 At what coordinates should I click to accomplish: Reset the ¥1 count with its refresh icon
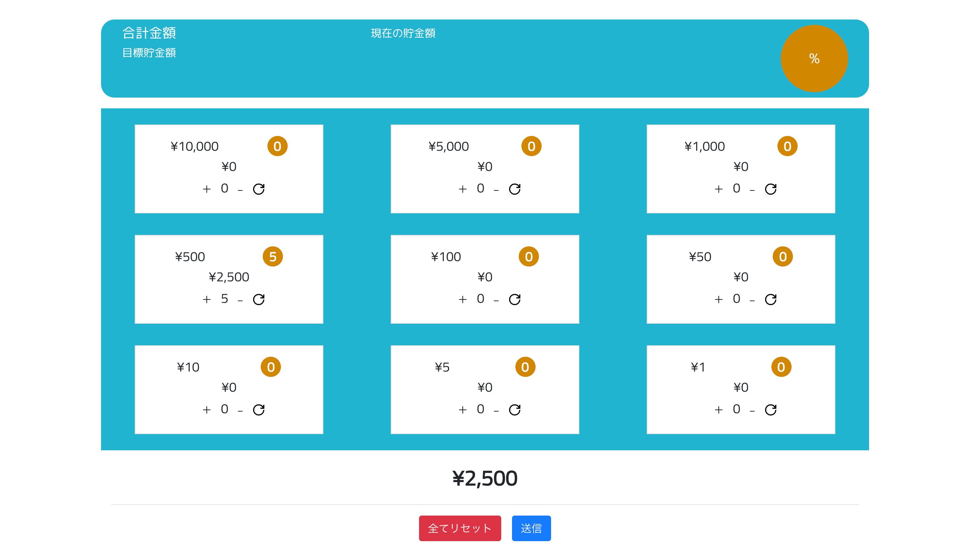[771, 410]
